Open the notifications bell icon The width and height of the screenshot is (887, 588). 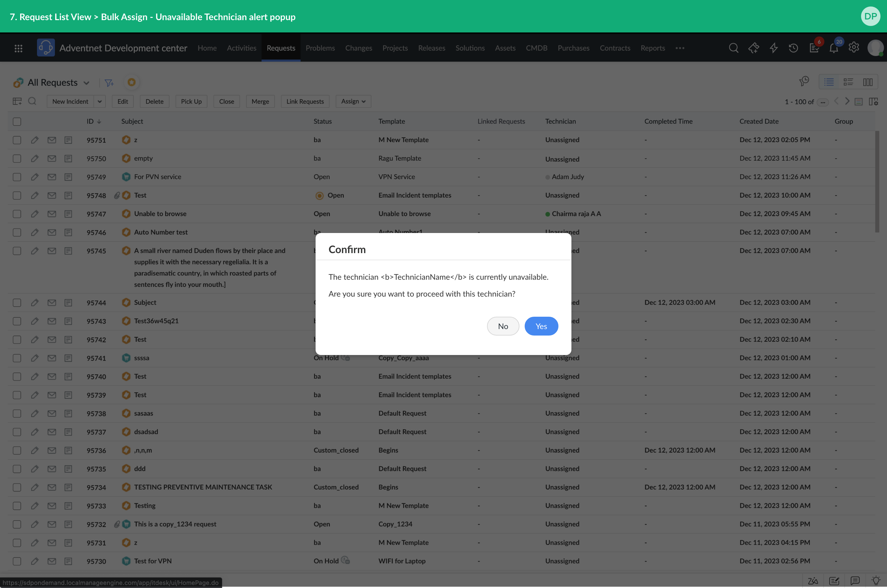(x=833, y=48)
